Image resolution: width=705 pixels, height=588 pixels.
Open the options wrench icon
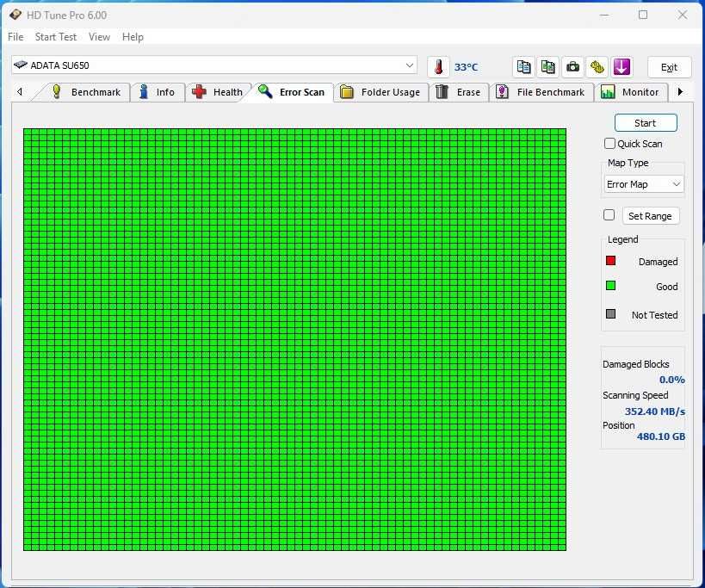(597, 67)
